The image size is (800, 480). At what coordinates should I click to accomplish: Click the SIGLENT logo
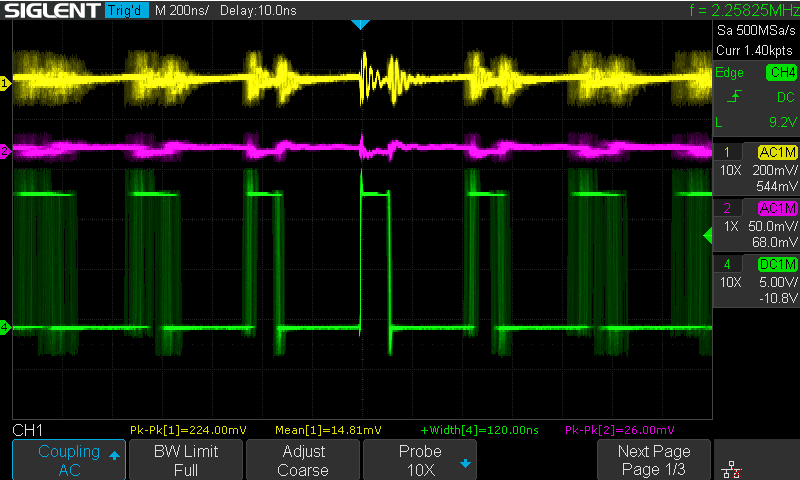[x=52, y=10]
